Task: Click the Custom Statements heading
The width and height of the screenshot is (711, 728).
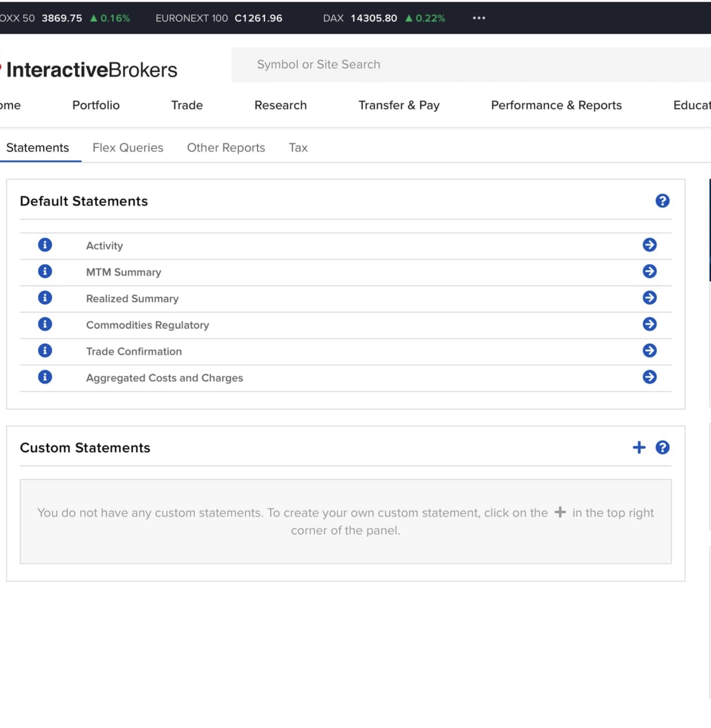Action: [85, 448]
